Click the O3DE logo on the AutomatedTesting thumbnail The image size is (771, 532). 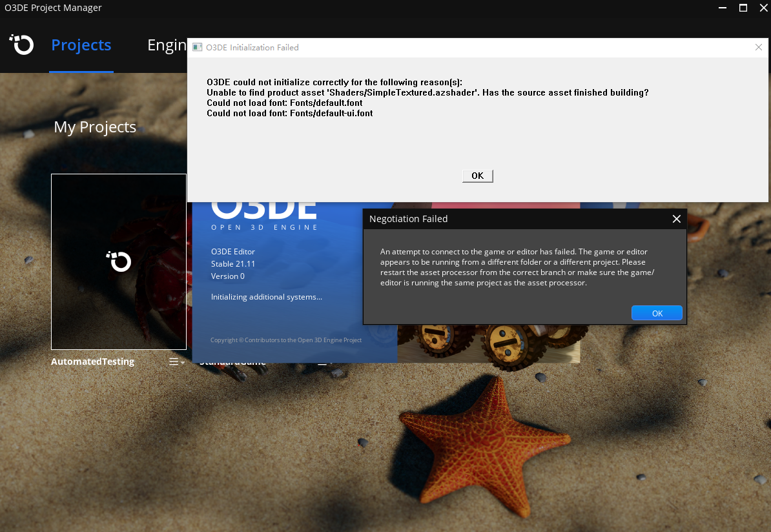118,261
